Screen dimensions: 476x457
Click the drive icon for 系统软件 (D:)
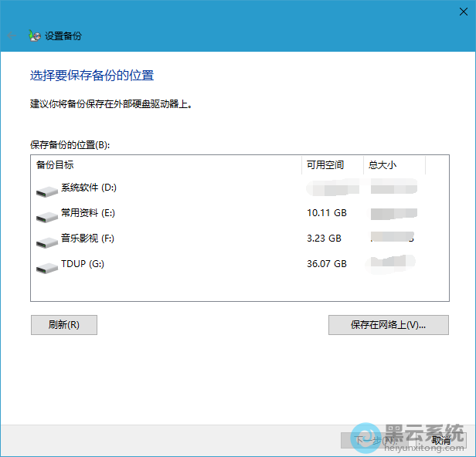click(46, 189)
